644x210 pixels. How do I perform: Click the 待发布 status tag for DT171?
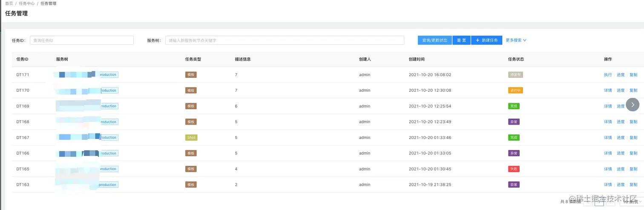click(x=515, y=75)
